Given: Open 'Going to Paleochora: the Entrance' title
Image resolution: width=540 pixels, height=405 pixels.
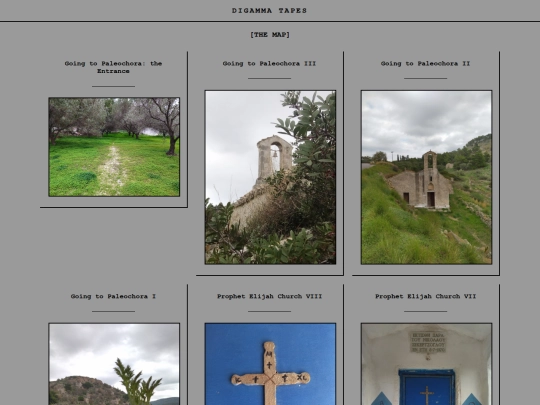Looking at the screenshot, I should click(x=113, y=67).
